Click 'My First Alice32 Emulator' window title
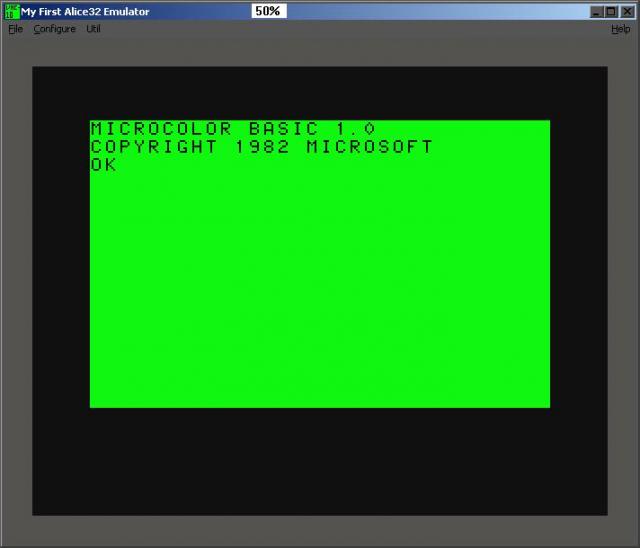Viewport: 640px width, 548px height. (x=85, y=11)
